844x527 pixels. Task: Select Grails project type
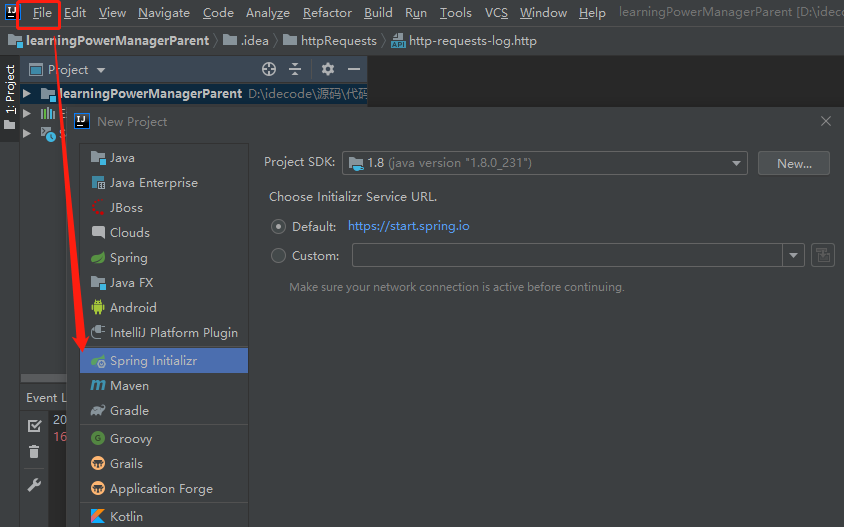164,463
